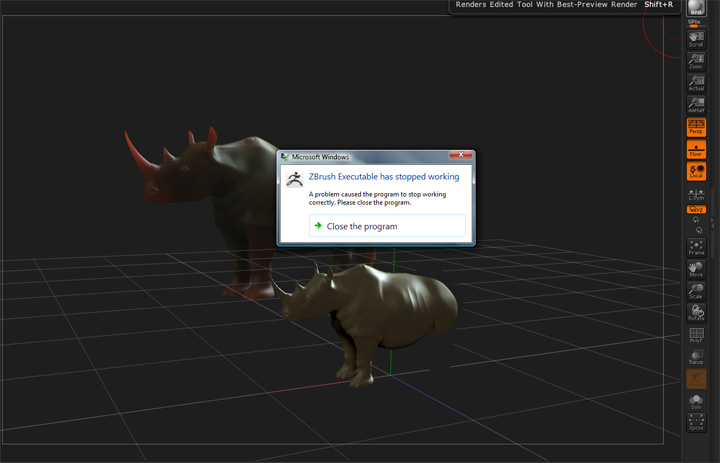The height and width of the screenshot is (463, 720).
Task: Click the green arrow beside Close the program
Action: pyautogui.click(x=318, y=226)
